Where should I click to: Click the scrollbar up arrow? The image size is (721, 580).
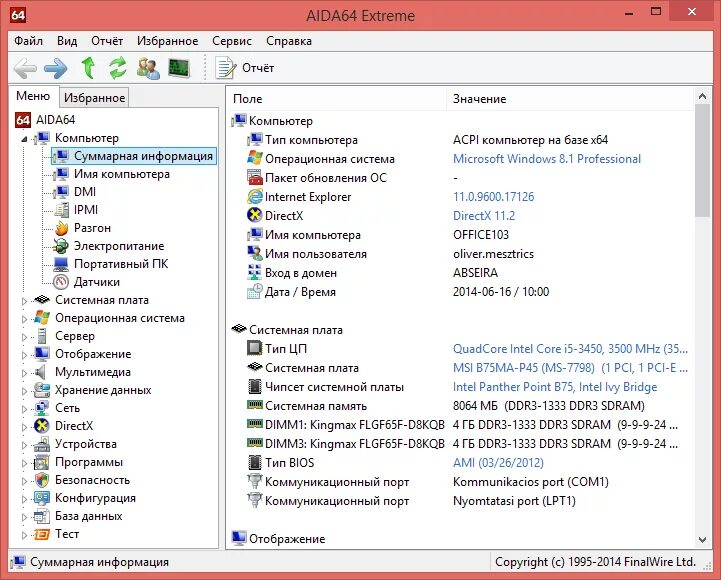(702, 96)
